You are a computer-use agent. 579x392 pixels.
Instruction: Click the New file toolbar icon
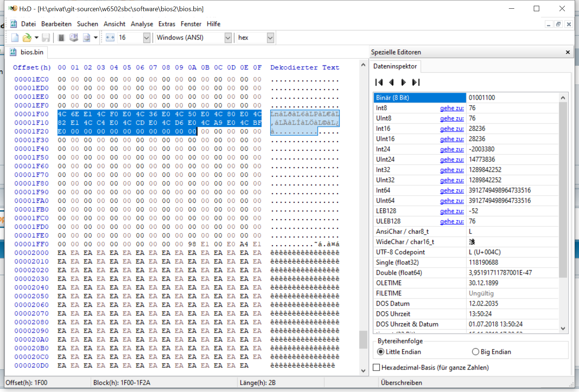pos(15,38)
